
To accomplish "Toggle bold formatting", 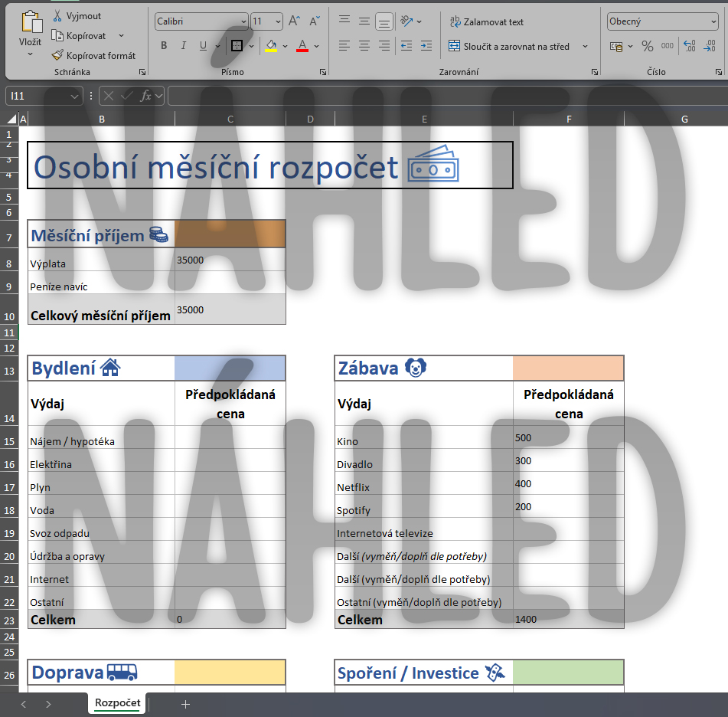I will pyautogui.click(x=164, y=46).
